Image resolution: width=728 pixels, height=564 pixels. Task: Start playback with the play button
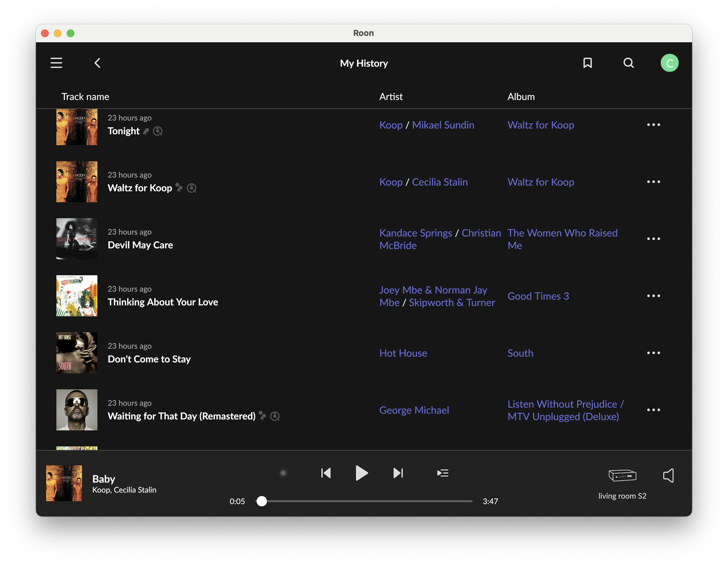click(x=362, y=473)
